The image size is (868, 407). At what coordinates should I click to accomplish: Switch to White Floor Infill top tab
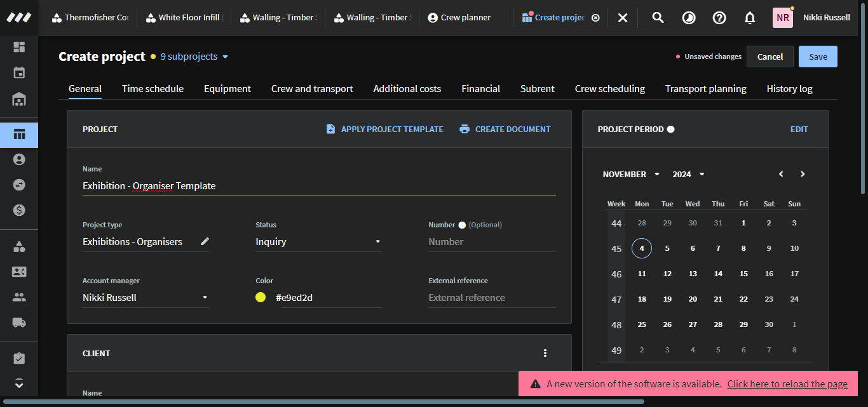click(184, 18)
